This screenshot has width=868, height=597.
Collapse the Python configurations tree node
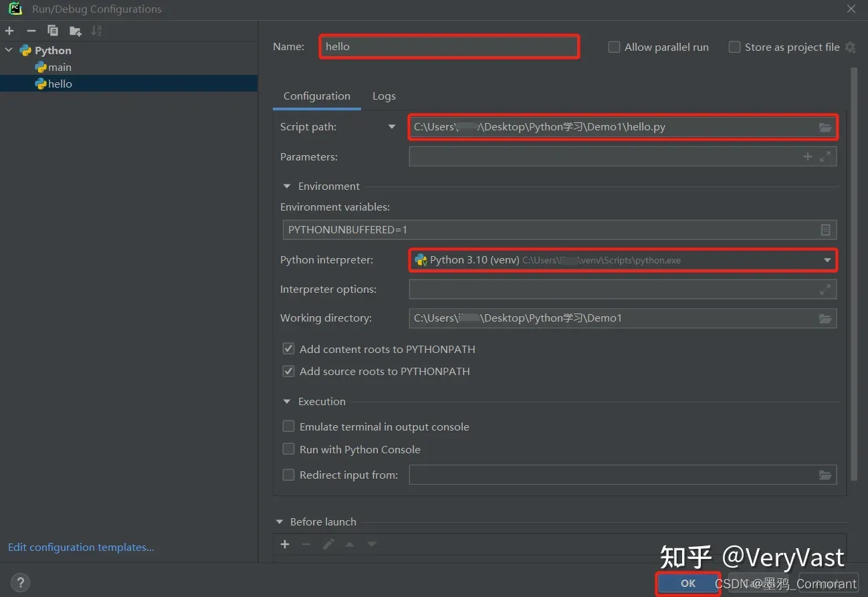click(x=9, y=50)
